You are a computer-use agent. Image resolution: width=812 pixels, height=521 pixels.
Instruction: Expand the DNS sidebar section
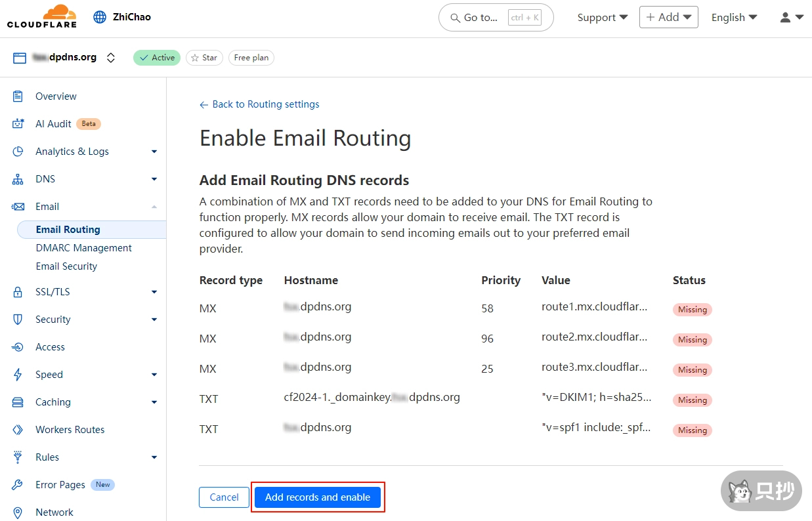tap(154, 179)
